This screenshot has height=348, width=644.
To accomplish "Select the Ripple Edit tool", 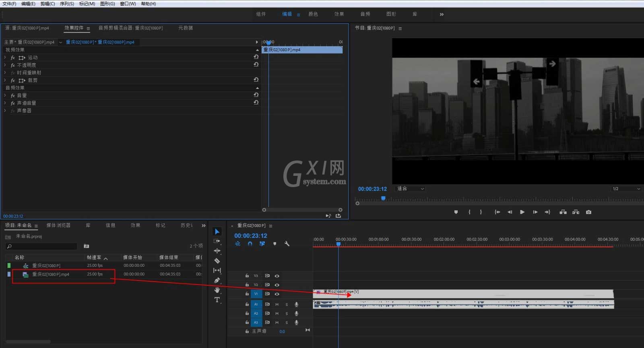I will (x=217, y=251).
